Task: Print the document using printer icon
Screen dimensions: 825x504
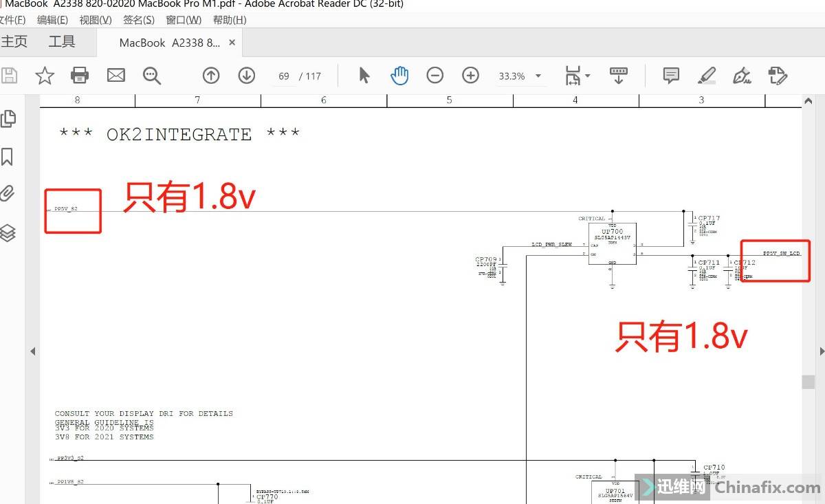Action: 80,76
